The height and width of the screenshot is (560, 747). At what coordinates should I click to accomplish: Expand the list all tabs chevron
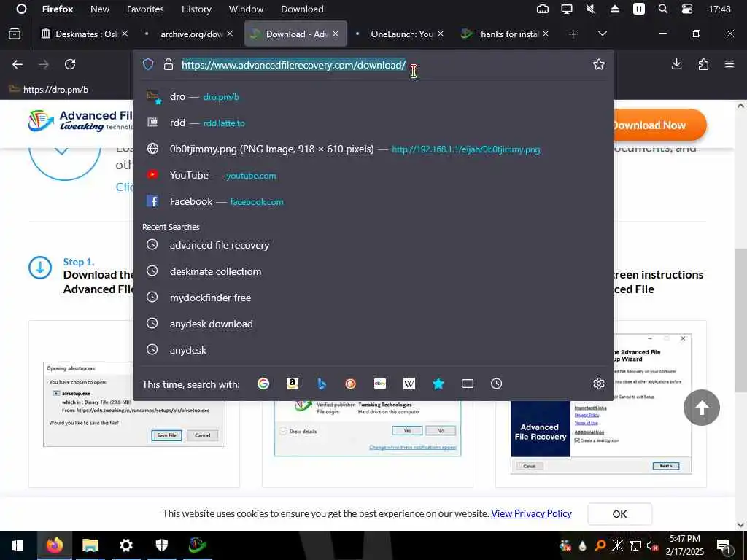(602, 34)
